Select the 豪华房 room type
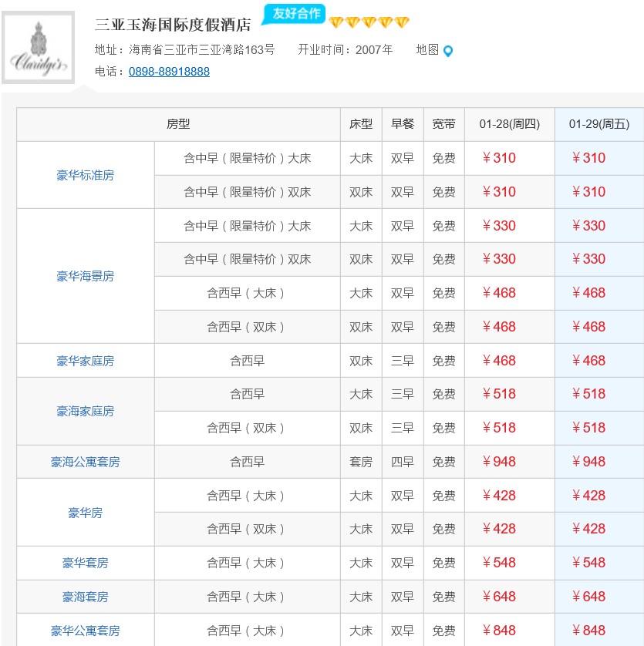 (85, 513)
